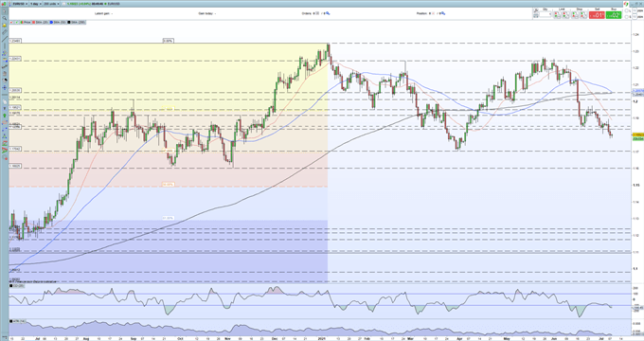
Task: Click the black SMA (200) legend item
Action: [76, 22]
